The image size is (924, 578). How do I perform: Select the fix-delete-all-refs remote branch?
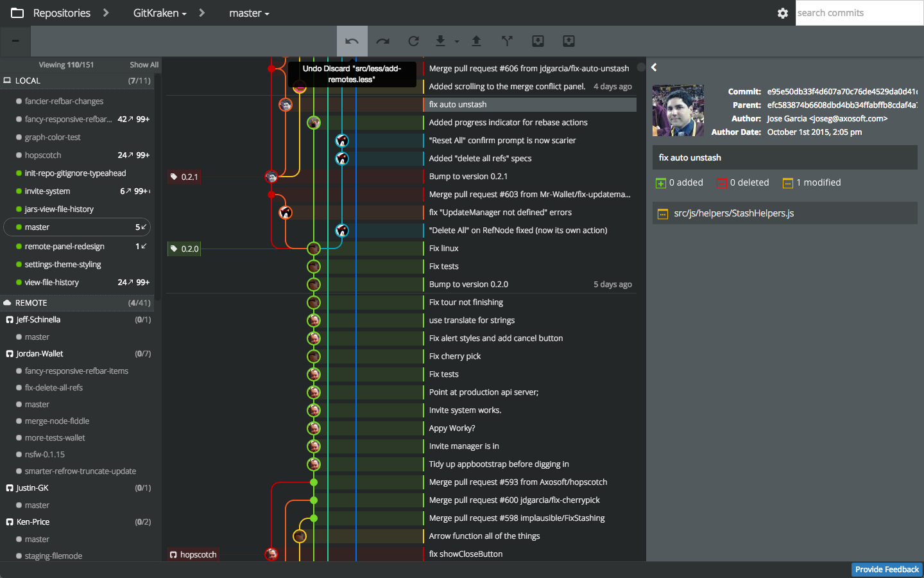tap(54, 388)
